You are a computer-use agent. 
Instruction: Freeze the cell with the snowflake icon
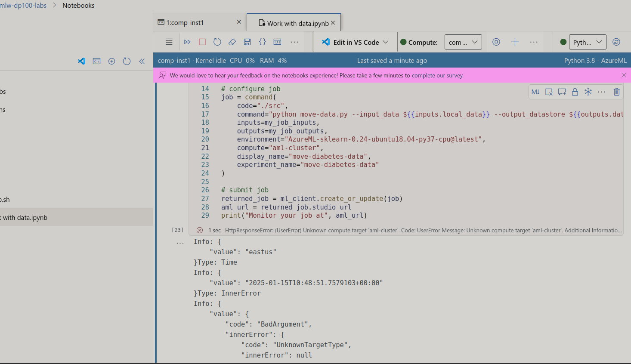click(588, 92)
